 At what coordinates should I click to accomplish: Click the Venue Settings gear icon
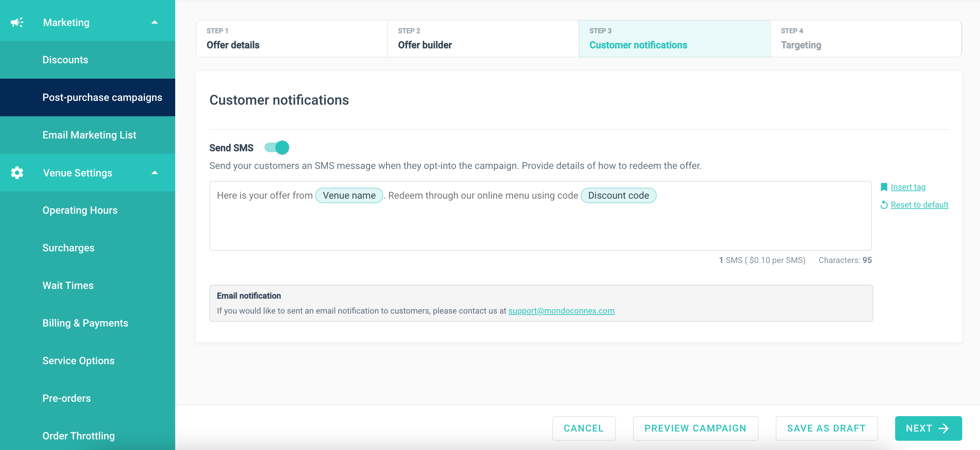coord(17,173)
